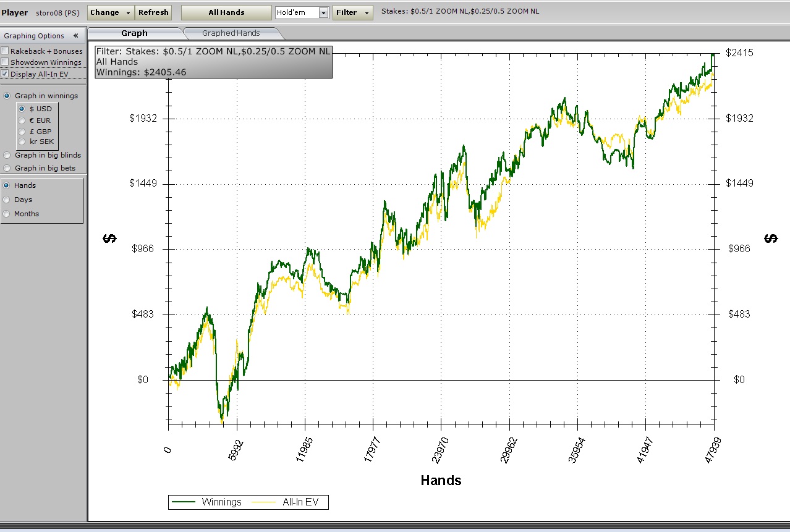
Task: Select Graph in winnings radio button
Action: (7, 96)
